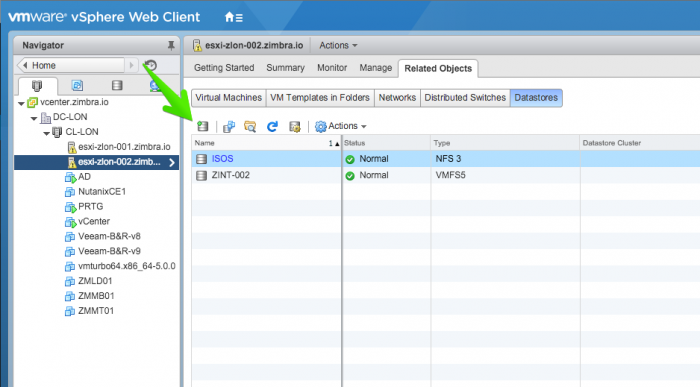Open the Actions dropdown beside host name
The height and width of the screenshot is (387, 700).
click(x=338, y=46)
